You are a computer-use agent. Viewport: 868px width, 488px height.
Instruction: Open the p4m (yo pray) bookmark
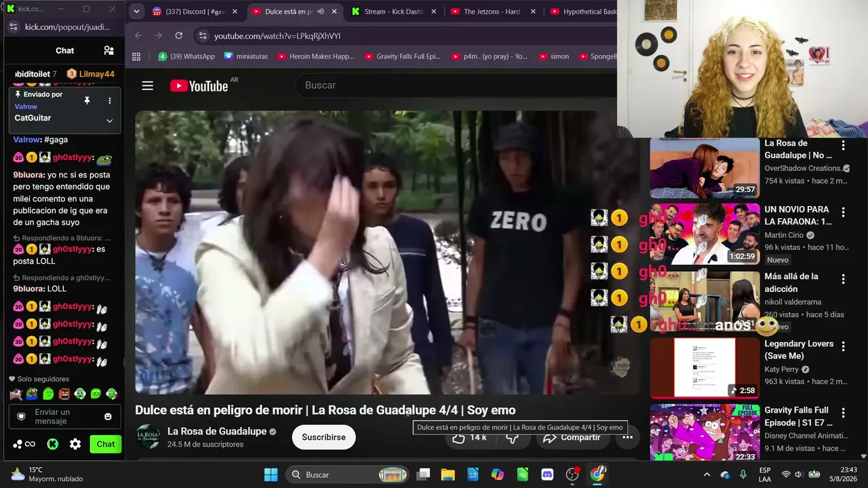pos(489,56)
